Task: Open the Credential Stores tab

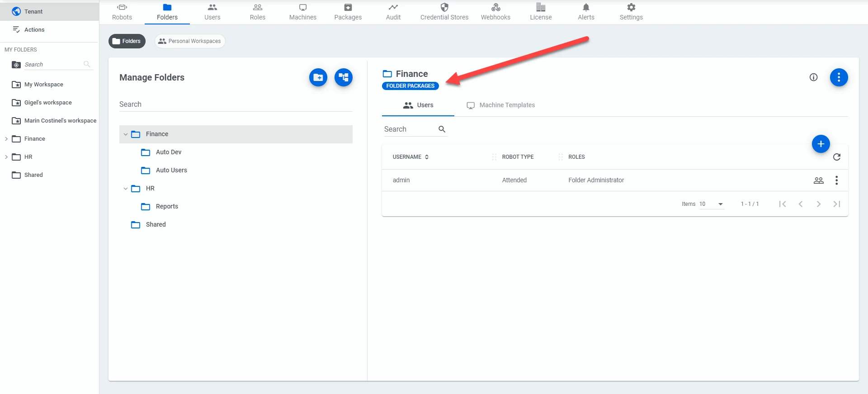Action: tap(444, 12)
